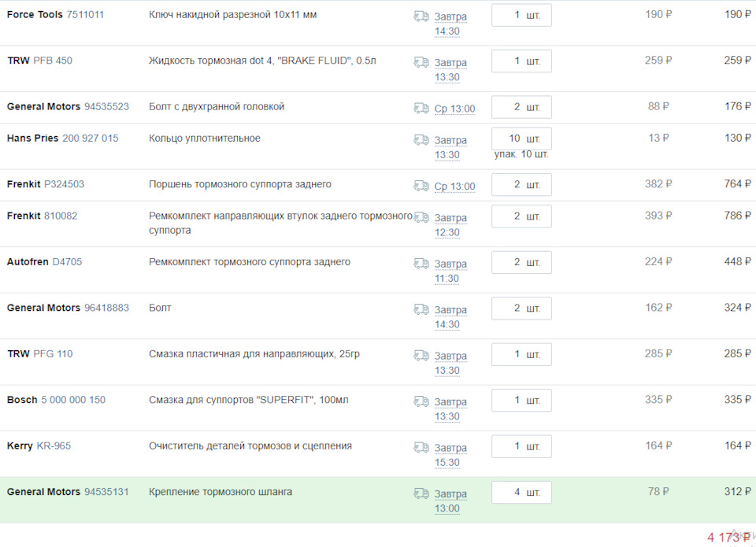Viewport: 756px width, 547px height.
Task: Open part number P324503 link
Action: click(64, 184)
